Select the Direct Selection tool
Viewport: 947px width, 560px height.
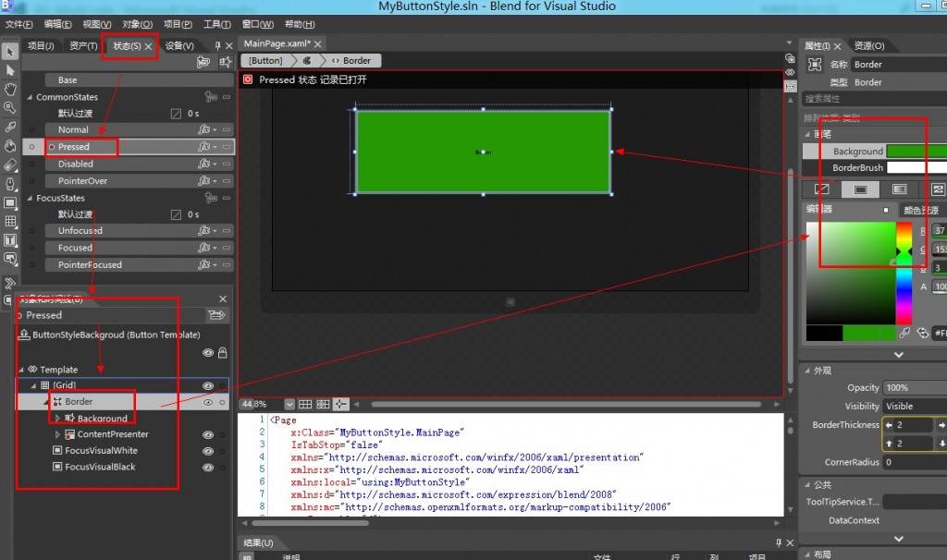pos(9,70)
